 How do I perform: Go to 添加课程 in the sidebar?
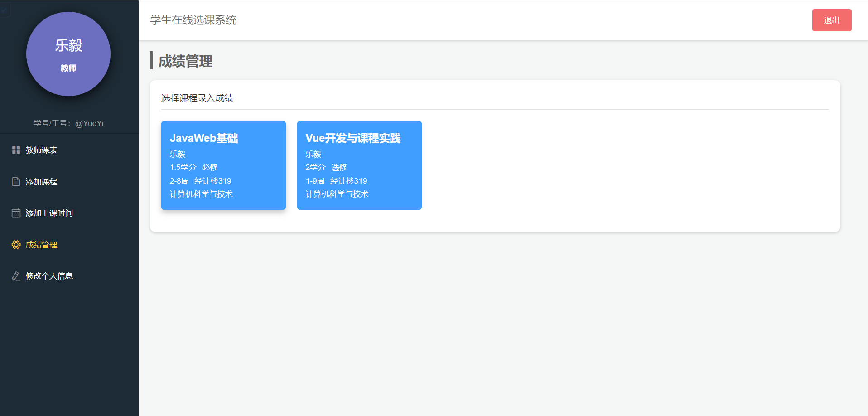tap(69, 182)
